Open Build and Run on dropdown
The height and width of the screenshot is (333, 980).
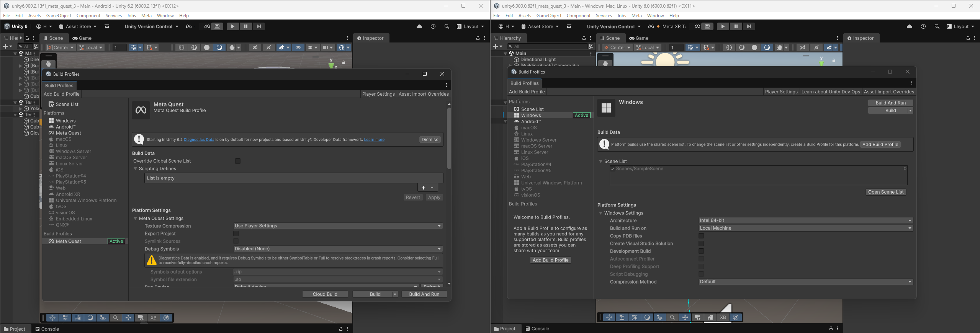point(806,228)
